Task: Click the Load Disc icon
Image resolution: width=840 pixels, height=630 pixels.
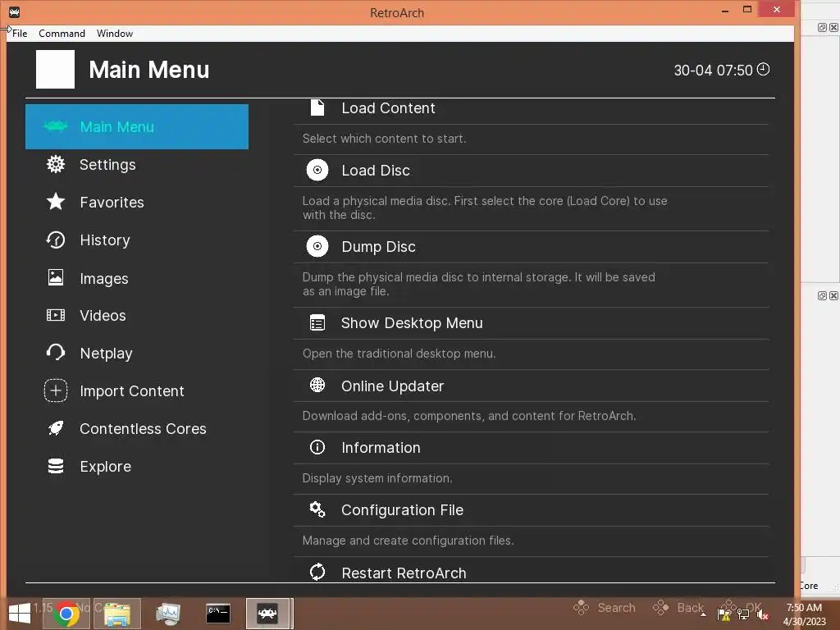Action: [x=317, y=171]
